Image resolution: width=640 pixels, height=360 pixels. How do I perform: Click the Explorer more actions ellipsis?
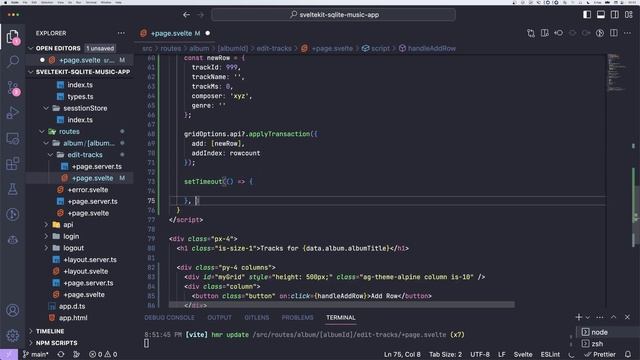(x=121, y=33)
